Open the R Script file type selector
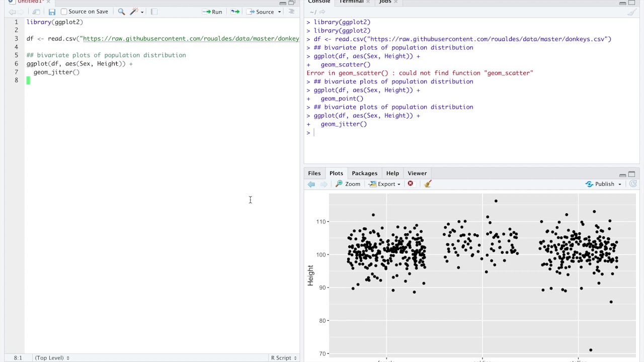 coord(284,357)
